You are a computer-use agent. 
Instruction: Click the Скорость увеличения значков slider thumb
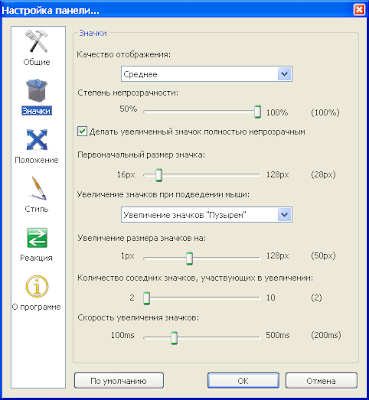tap(174, 338)
